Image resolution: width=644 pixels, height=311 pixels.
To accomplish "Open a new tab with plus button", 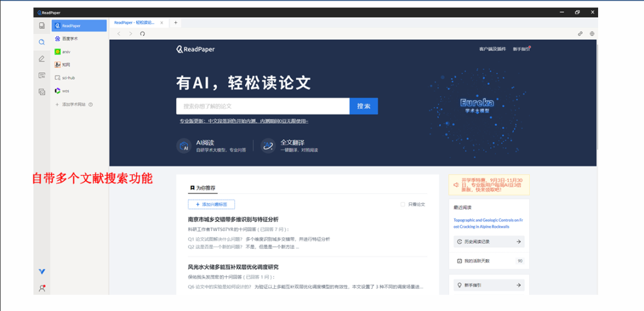I will click(175, 23).
